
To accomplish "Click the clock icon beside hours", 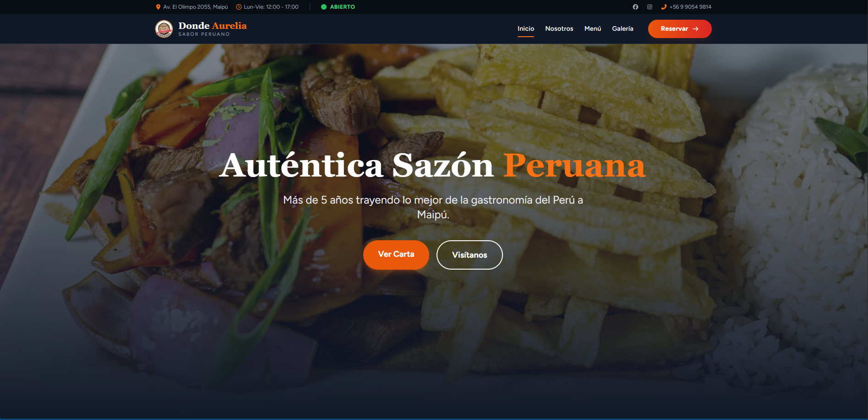I will click(x=239, y=7).
